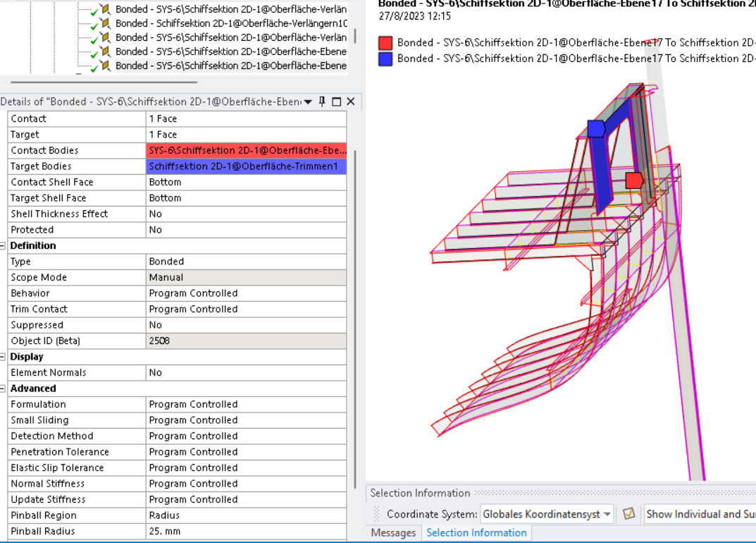This screenshot has height=543, width=756.
Task: Click the Contact Bodies label cell
Action: pyautogui.click(x=77, y=151)
